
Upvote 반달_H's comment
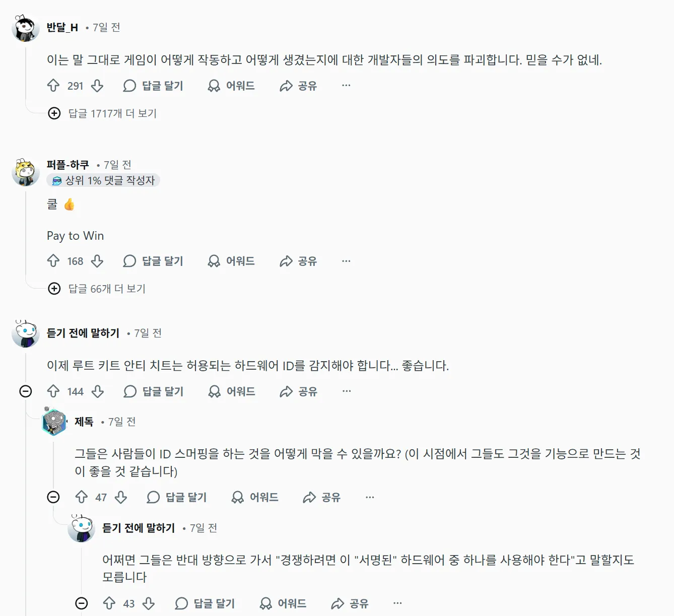click(x=53, y=86)
